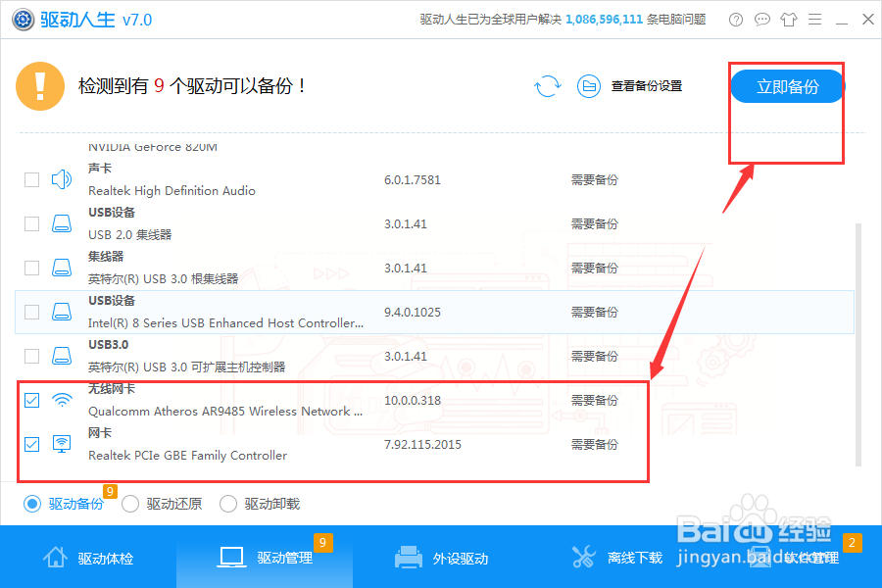Open the skin shirt icon
The image size is (882, 588).
pyautogui.click(x=789, y=20)
